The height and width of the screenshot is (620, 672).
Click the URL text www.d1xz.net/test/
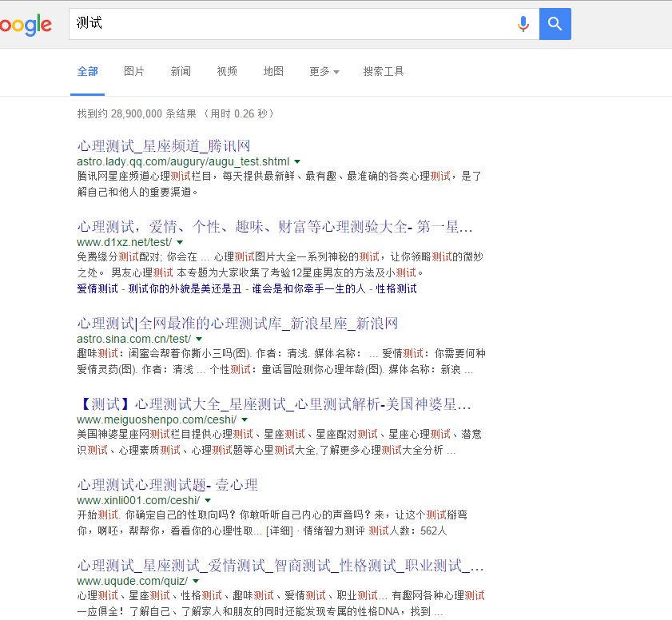point(125,242)
